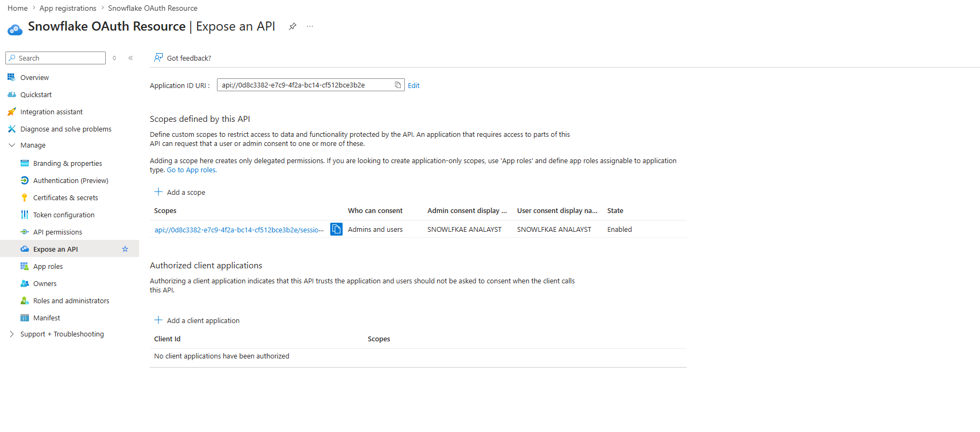Click the Branding & properties icon
The width and height of the screenshot is (980, 432).
coord(24,163)
